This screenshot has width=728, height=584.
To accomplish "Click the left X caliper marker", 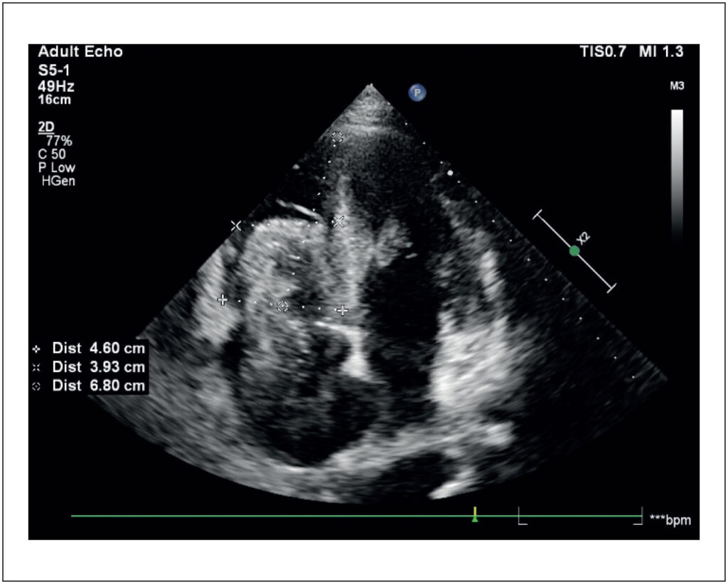I will [236, 225].
